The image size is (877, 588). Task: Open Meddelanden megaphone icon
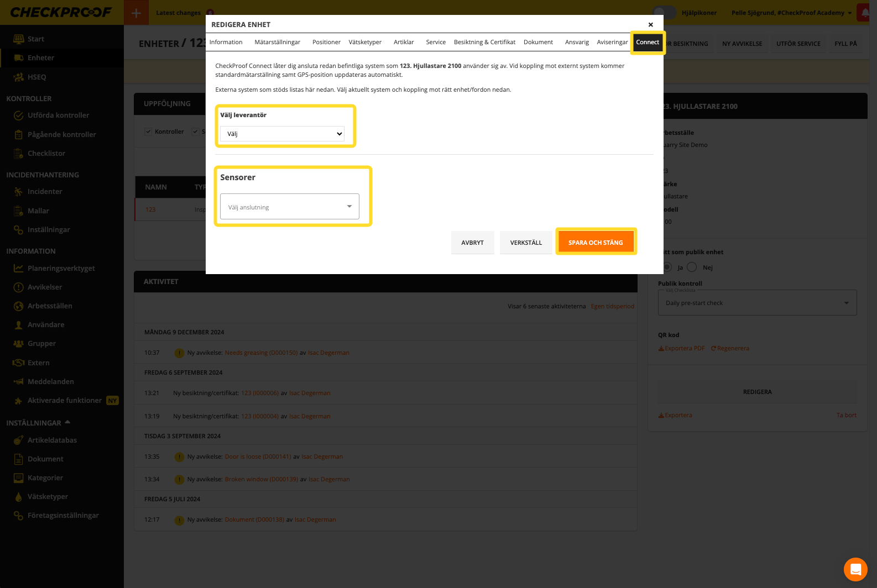pyautogui.click(x=18, y=382)
